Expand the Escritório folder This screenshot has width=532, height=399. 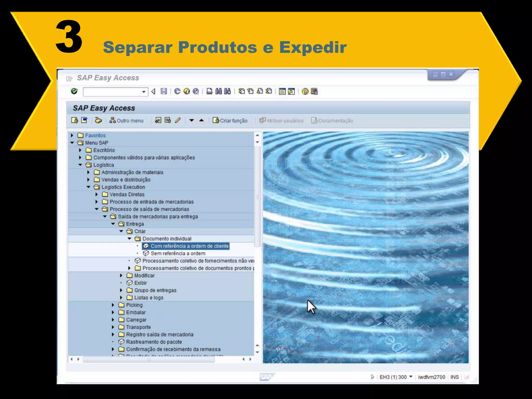[80, 150]
